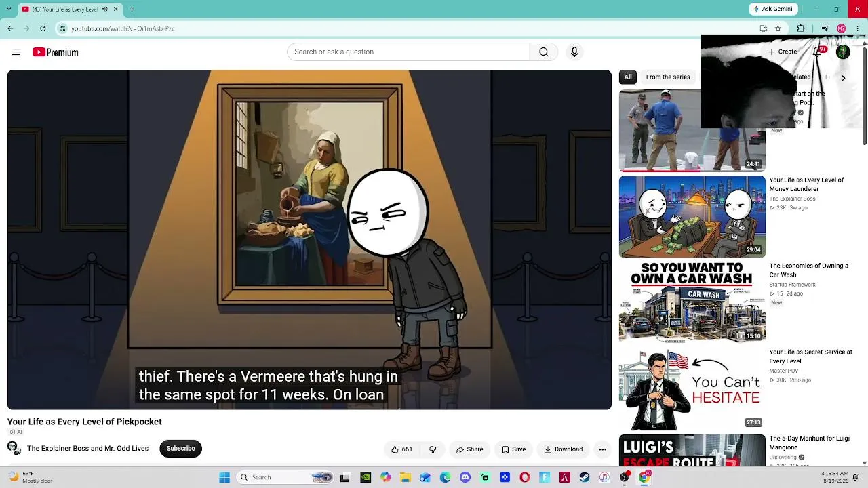Reload the current page
Viewport: 868px width, 488px height.
point(43,28)
